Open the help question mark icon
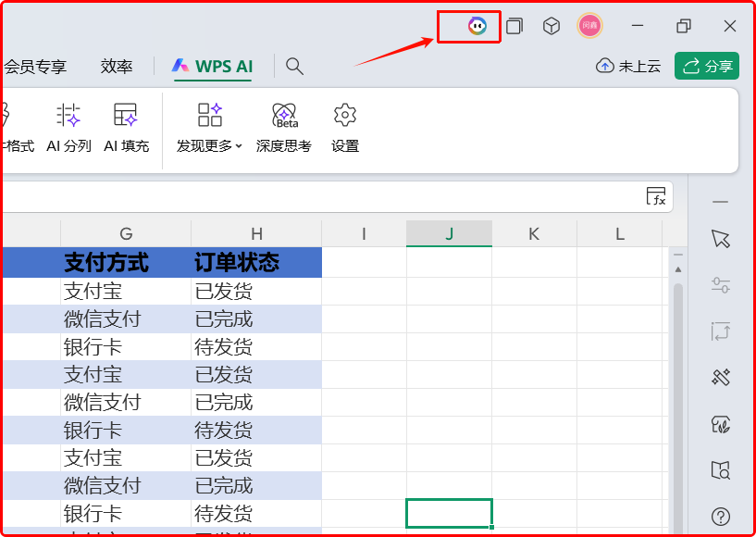The width and height of the screenshot is (756, 537). [x=721, y=516]
